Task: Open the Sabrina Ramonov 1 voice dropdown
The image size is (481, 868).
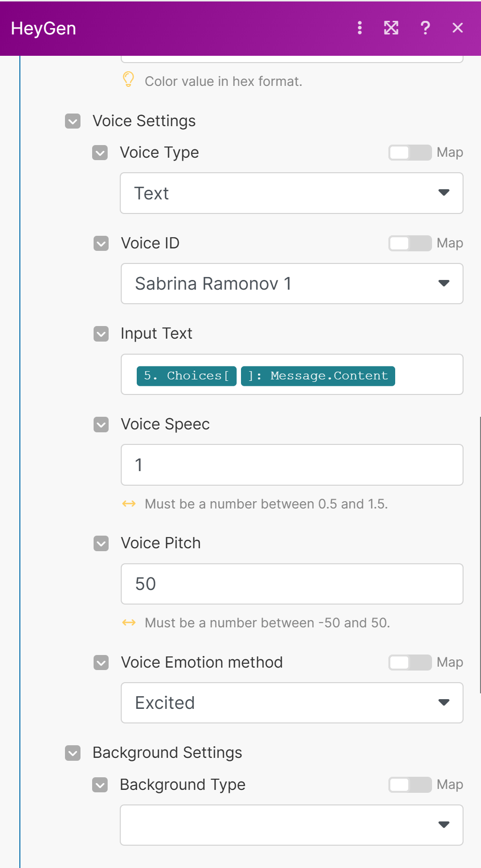Action: click(291, 284)
